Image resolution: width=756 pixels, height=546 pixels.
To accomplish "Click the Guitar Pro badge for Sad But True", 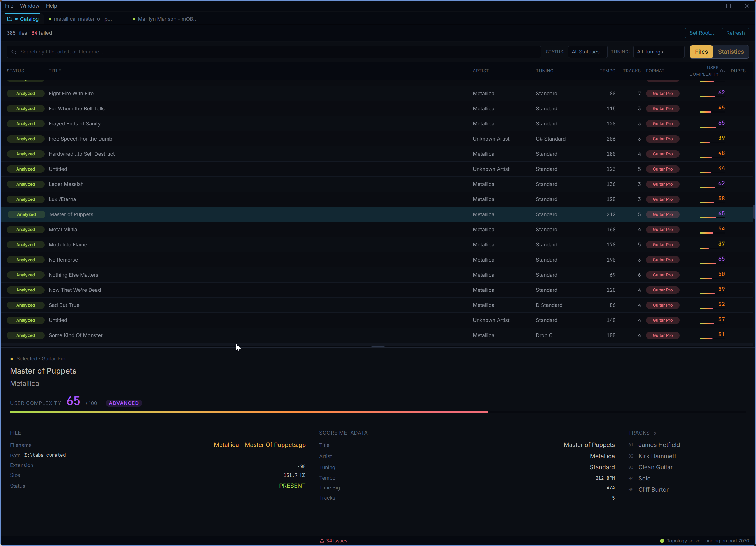I will [662, 305].
